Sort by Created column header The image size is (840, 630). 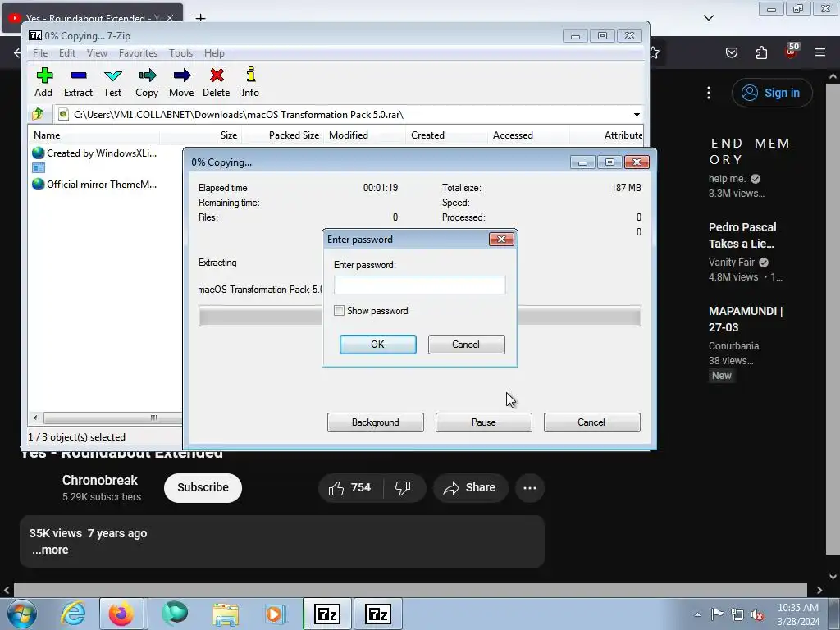point(447,135)
